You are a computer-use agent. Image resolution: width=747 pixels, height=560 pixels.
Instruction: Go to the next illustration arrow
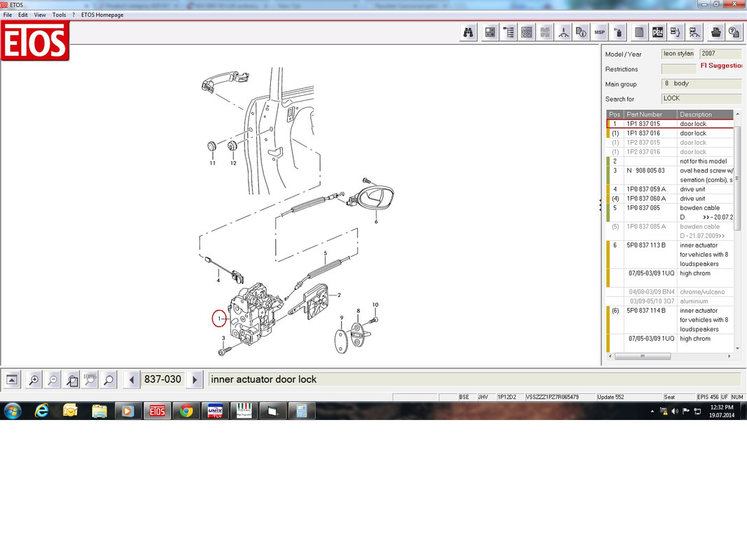coord(195,380)
